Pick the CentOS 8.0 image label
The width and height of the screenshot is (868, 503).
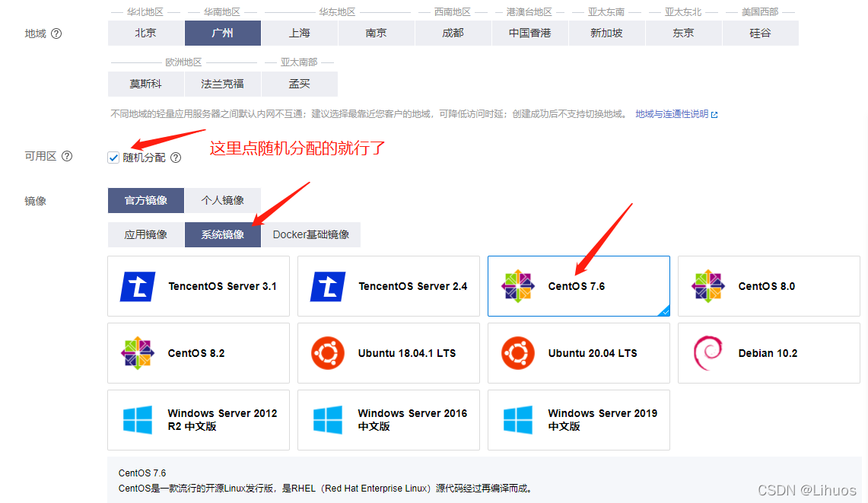point(767,286)
